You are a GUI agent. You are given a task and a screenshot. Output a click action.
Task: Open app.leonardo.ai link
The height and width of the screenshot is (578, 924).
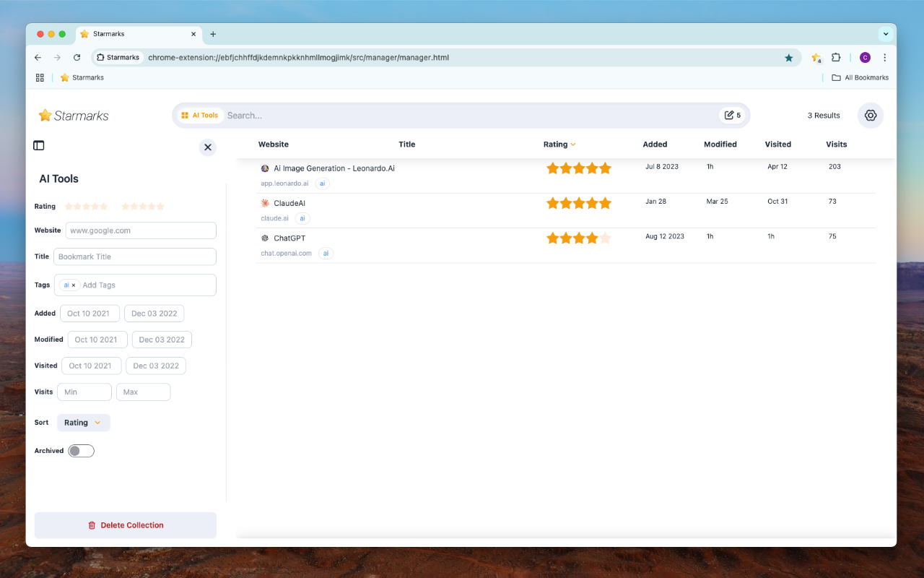tap(284, 184)
